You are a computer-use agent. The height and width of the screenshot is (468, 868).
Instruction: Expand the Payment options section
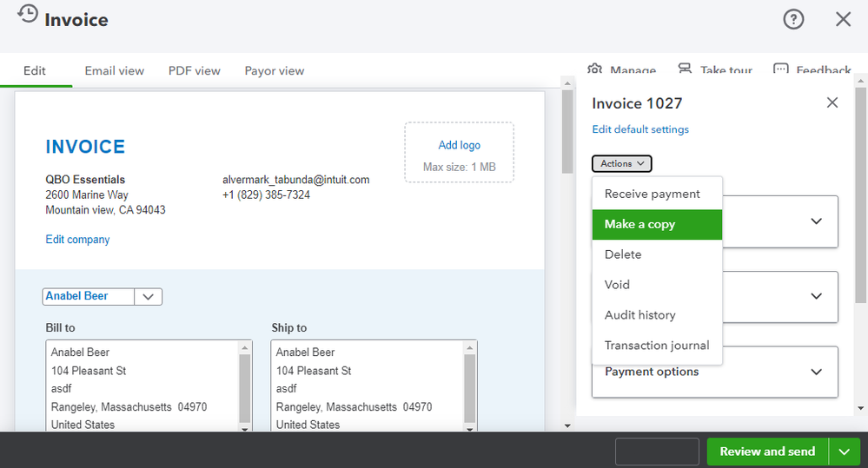(715, 372)
